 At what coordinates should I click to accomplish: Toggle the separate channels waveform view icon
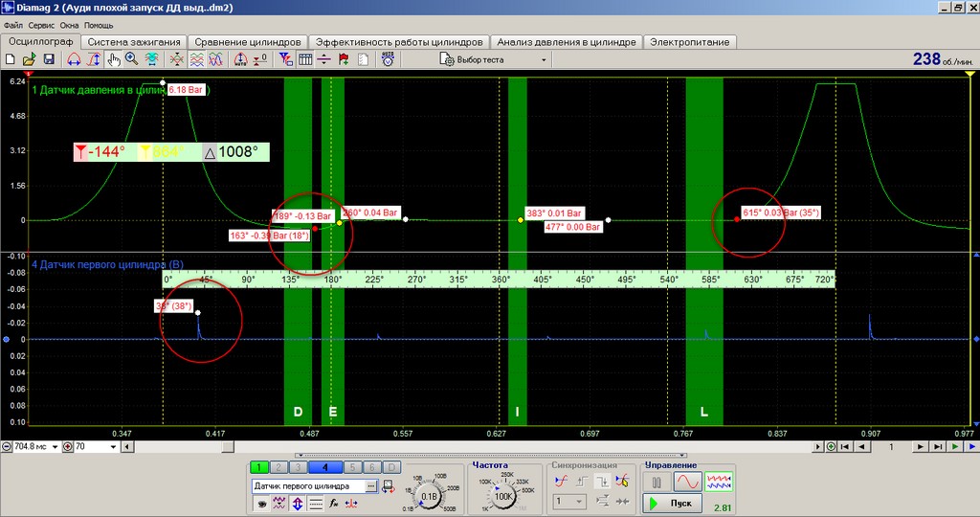click(196, 59)
